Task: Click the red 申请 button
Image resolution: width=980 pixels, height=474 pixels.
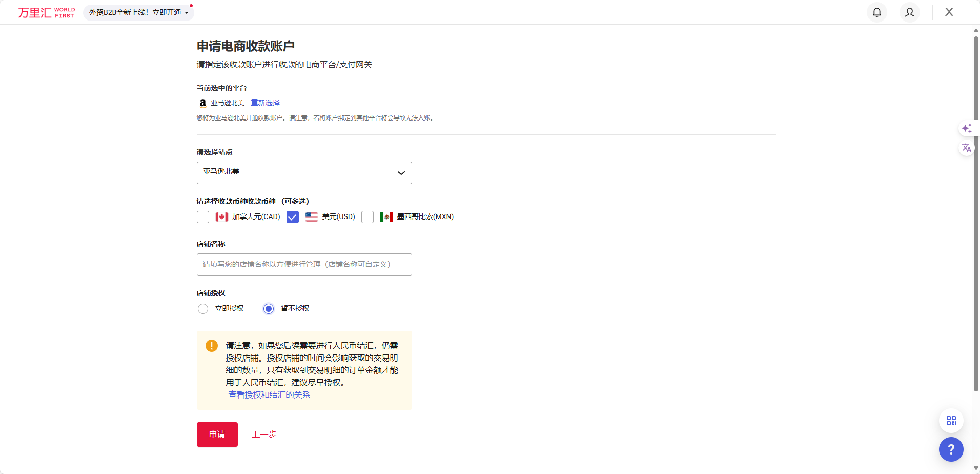Action: (217, 434)
